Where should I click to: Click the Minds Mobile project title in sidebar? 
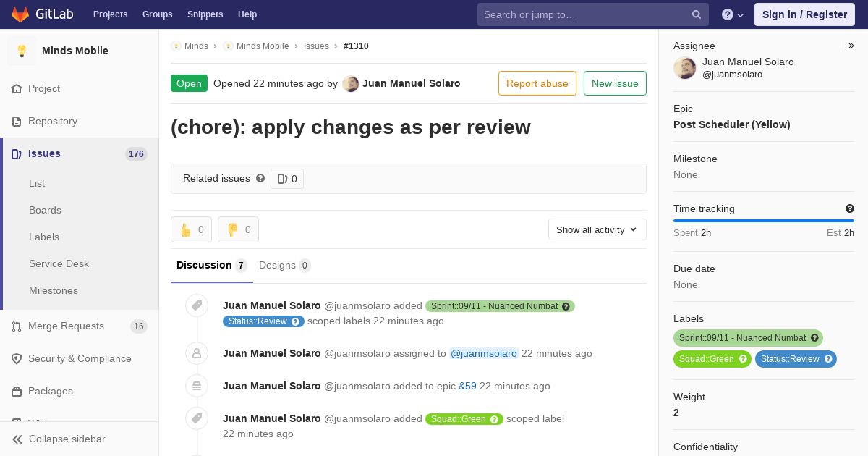[x=75, y=51]
